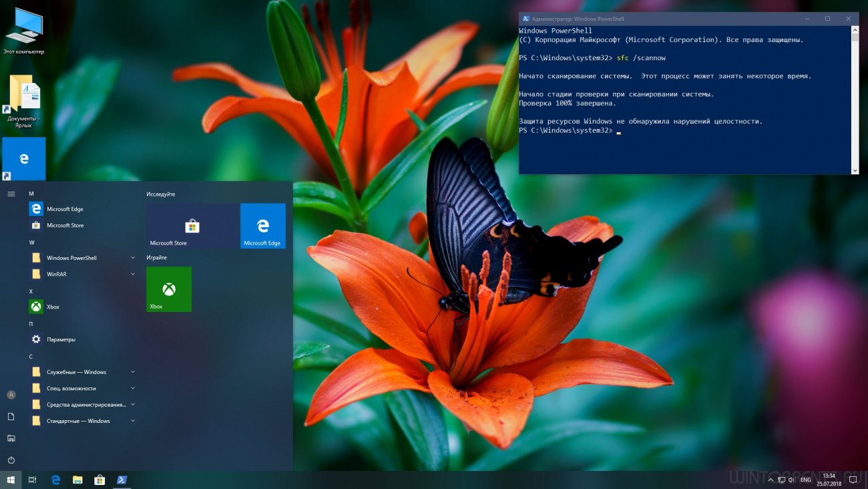Viewport: 868px width, 489px height.
Task: Expand the Служебные — Windows folder chevron
Action: coord(133,372)
